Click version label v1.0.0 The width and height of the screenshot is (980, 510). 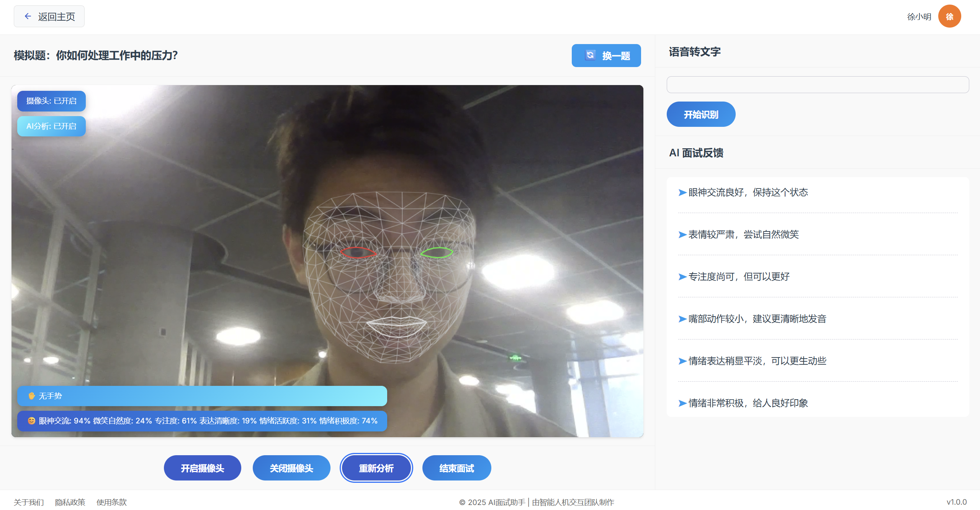(956, 502)
